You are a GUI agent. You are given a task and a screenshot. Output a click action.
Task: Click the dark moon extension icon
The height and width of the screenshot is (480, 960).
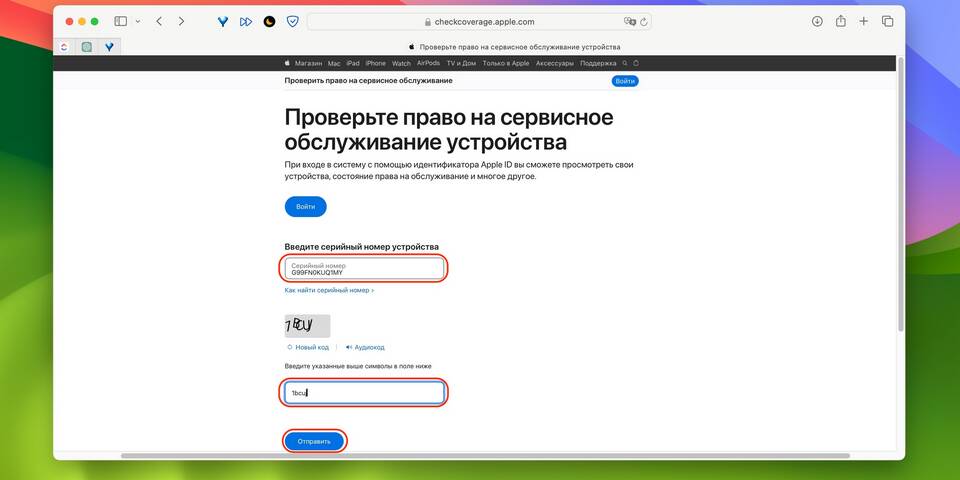(269, 21)
